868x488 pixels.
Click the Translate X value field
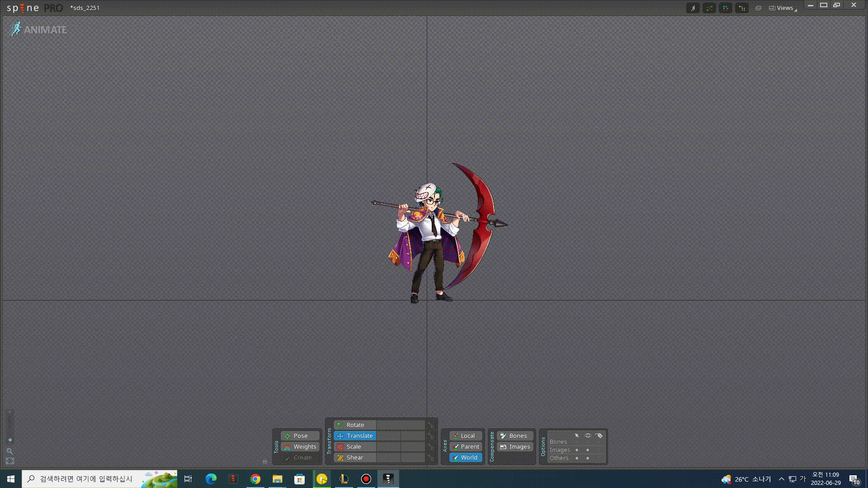click(388, 436)
